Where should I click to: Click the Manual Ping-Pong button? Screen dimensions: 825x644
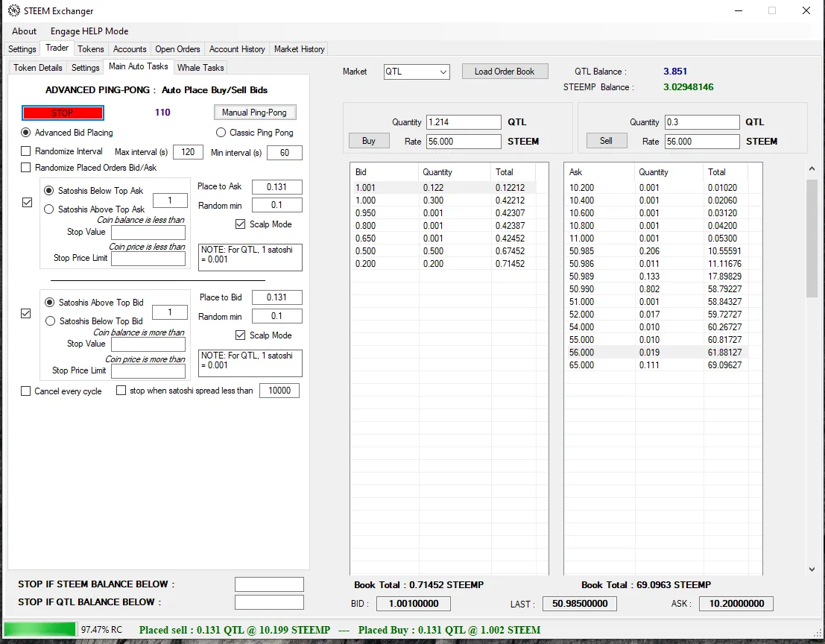coord(255,112)
